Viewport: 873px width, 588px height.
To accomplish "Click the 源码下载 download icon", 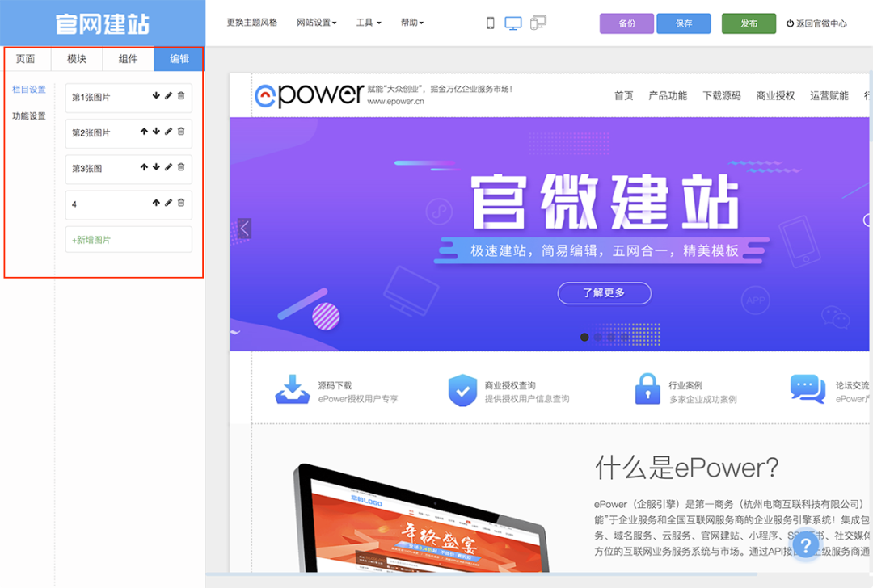I will [x=293, y=389].
